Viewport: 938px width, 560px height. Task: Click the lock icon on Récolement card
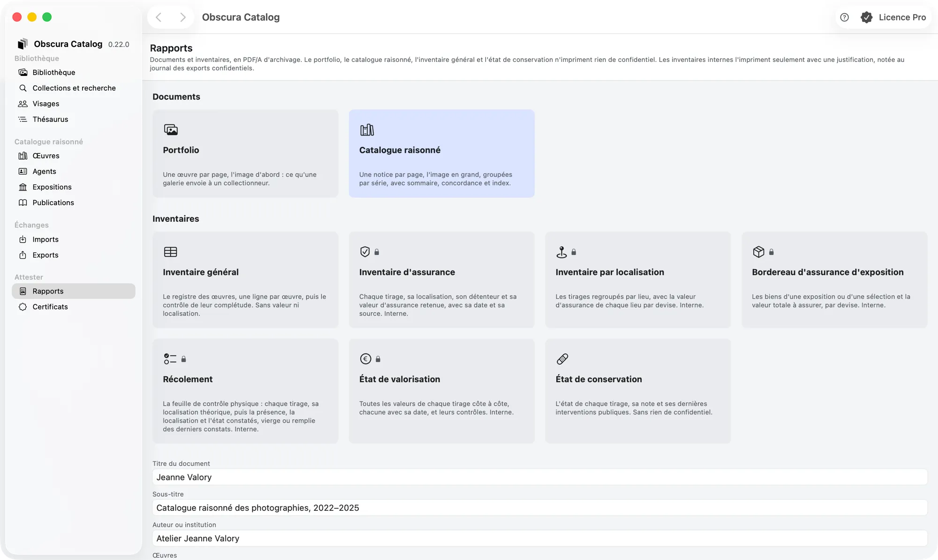[x=184, y=359]
